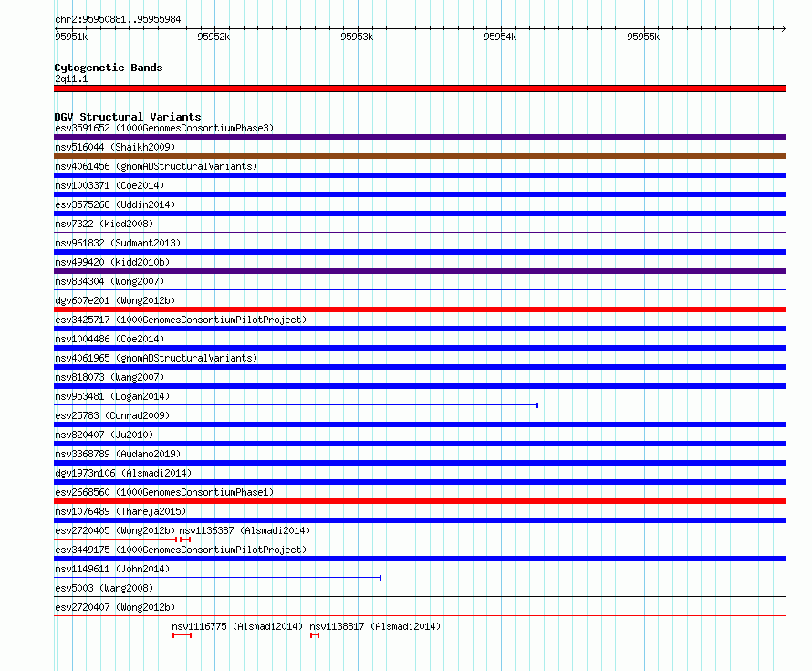This screenshot has width=812, height=671.
Task: Select the 2q11.1 band label
Action: tap(71, 79)
